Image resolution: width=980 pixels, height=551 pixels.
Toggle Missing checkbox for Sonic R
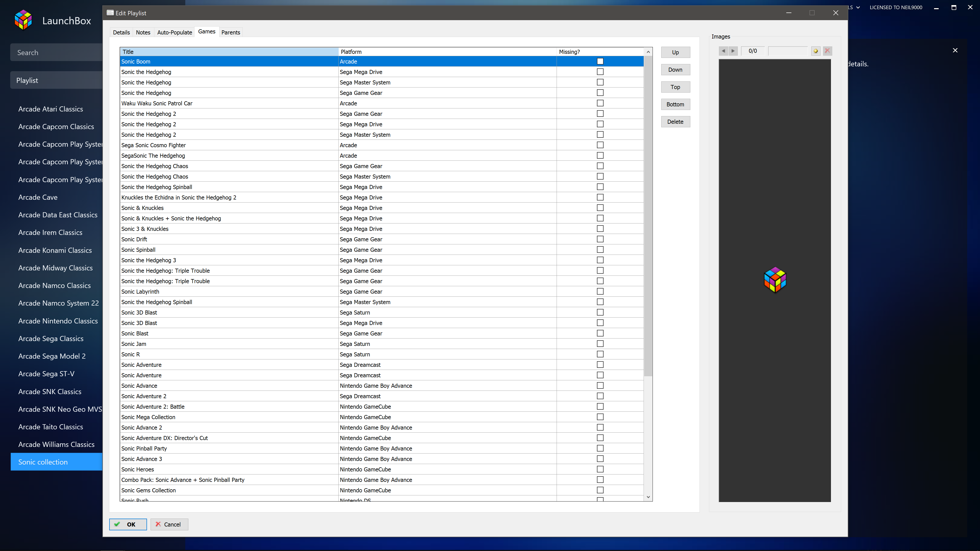[x=600, y=354]
